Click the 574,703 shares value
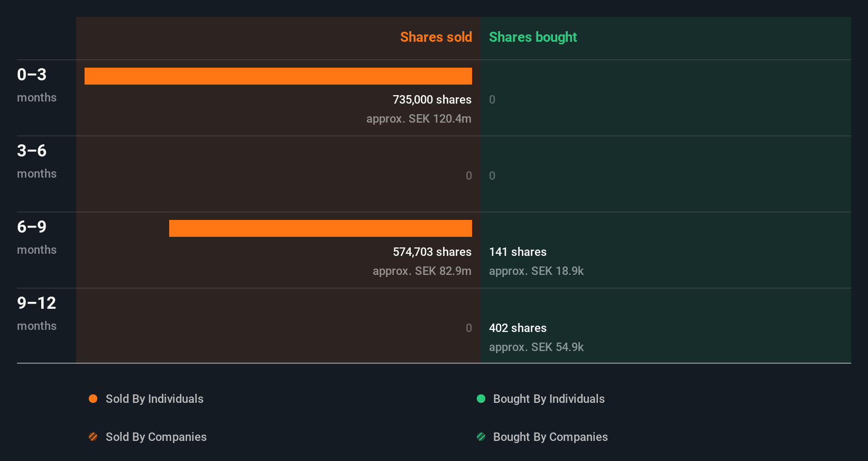 [432, 252]
